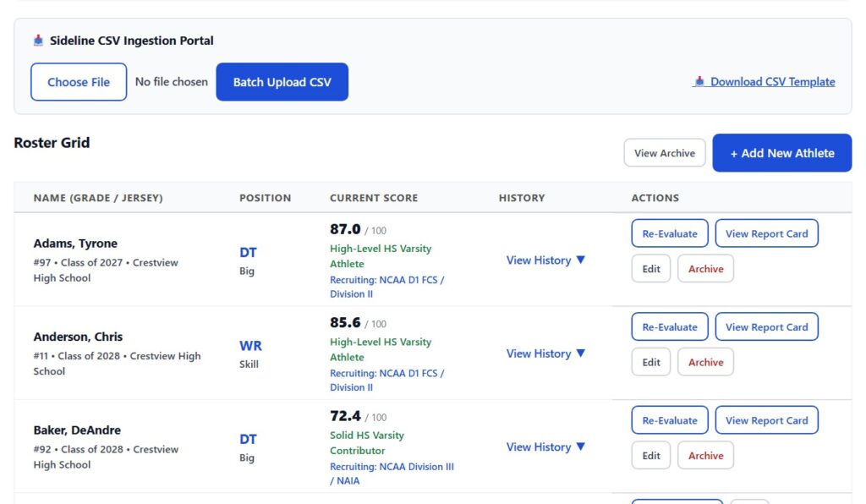Select the name Baker, DeAndre

77,430
